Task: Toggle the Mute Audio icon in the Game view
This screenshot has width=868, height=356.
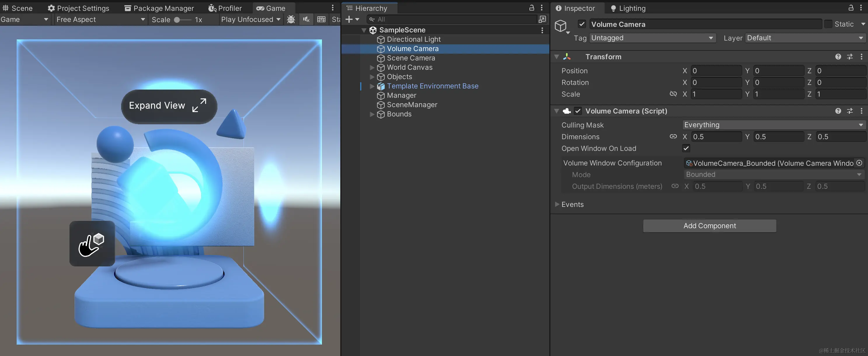Action: pos(306,19)
